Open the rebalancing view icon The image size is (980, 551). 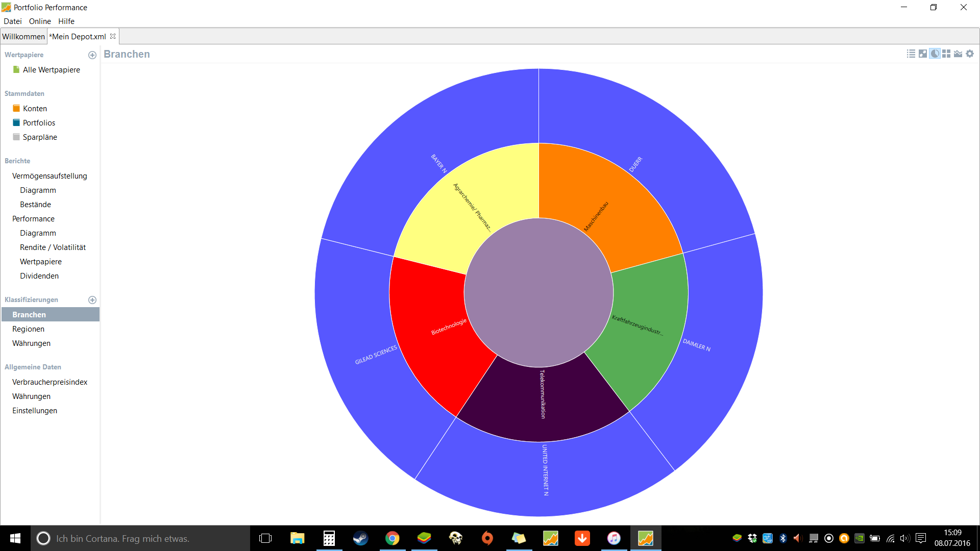(923, 54)
